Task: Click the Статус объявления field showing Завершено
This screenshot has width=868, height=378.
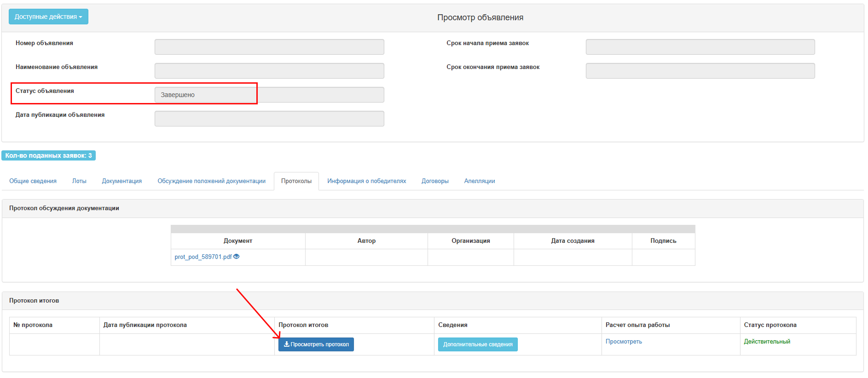Action: (269, 95)
